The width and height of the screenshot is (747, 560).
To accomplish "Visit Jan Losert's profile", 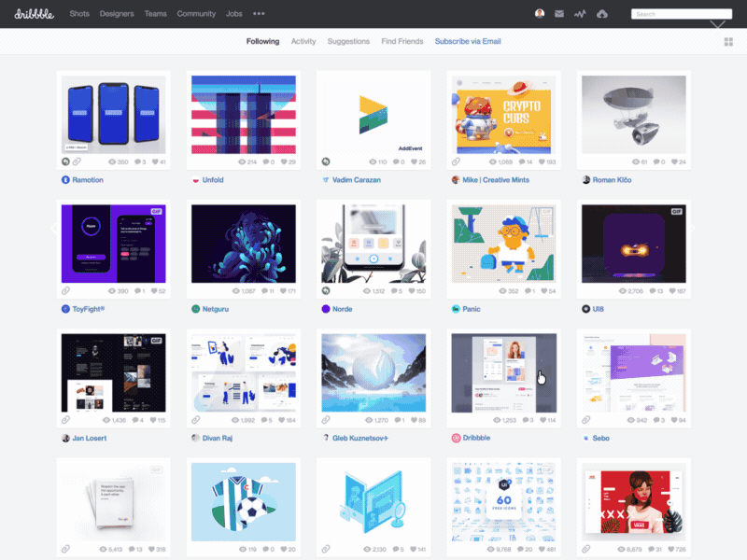I will pyautogui.click(x=89, y=438).
